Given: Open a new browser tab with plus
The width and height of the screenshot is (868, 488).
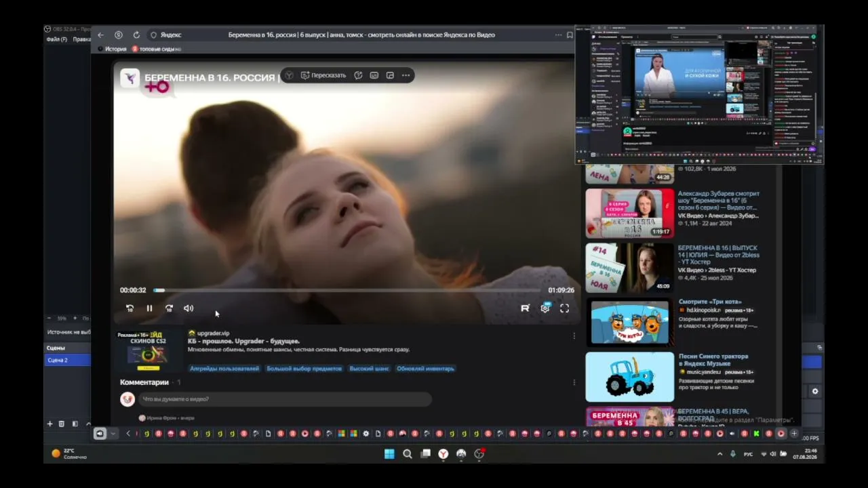Looking at the screenshot, I should click(794, 434).
